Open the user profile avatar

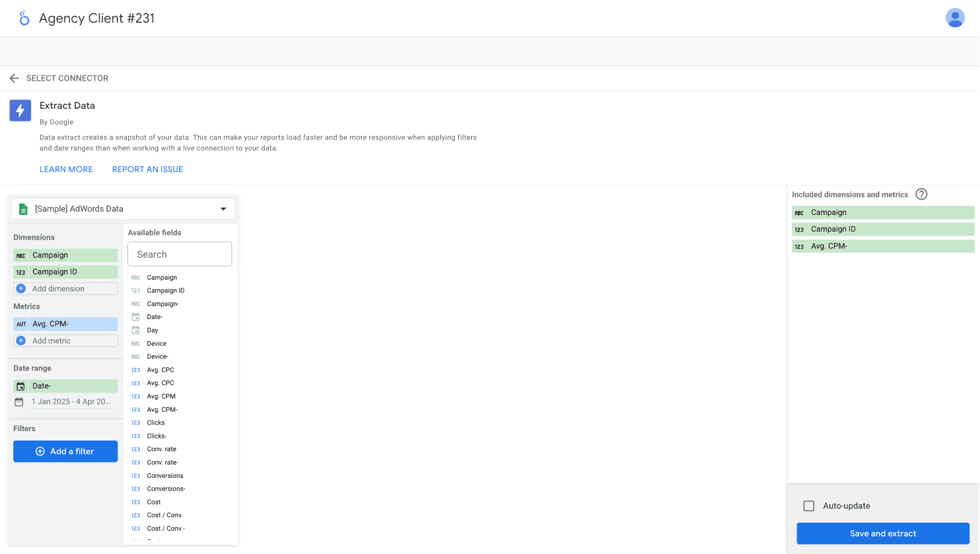click(x=955, y=18)
